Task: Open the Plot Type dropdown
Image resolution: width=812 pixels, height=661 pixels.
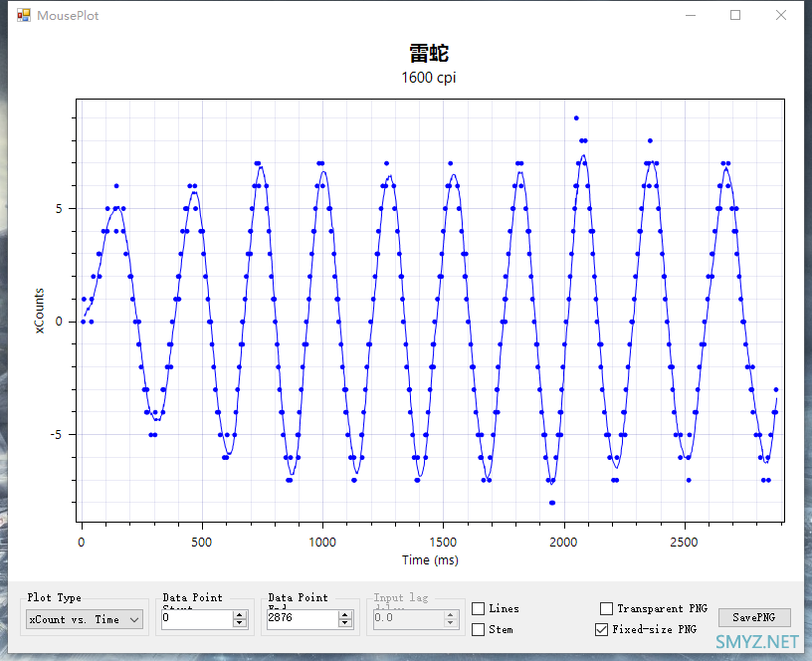Action: (x=85, y=619)
